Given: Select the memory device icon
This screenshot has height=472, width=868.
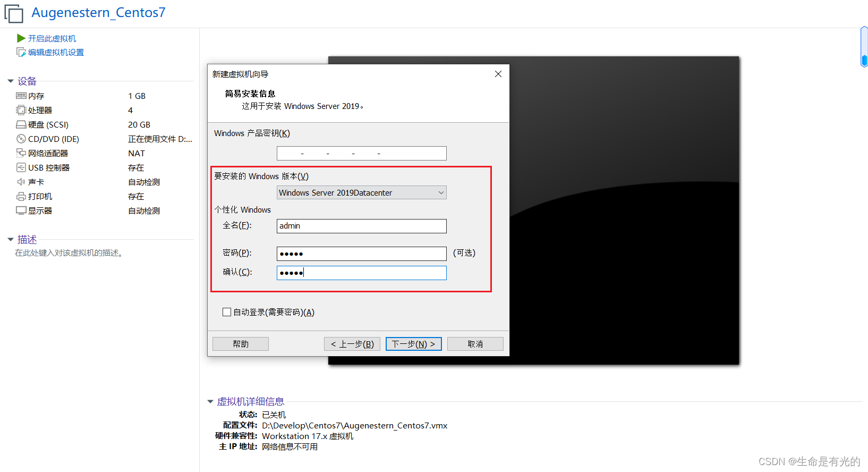Looking at the screenshot, I should pyautogui.click(x=21, y=96).
